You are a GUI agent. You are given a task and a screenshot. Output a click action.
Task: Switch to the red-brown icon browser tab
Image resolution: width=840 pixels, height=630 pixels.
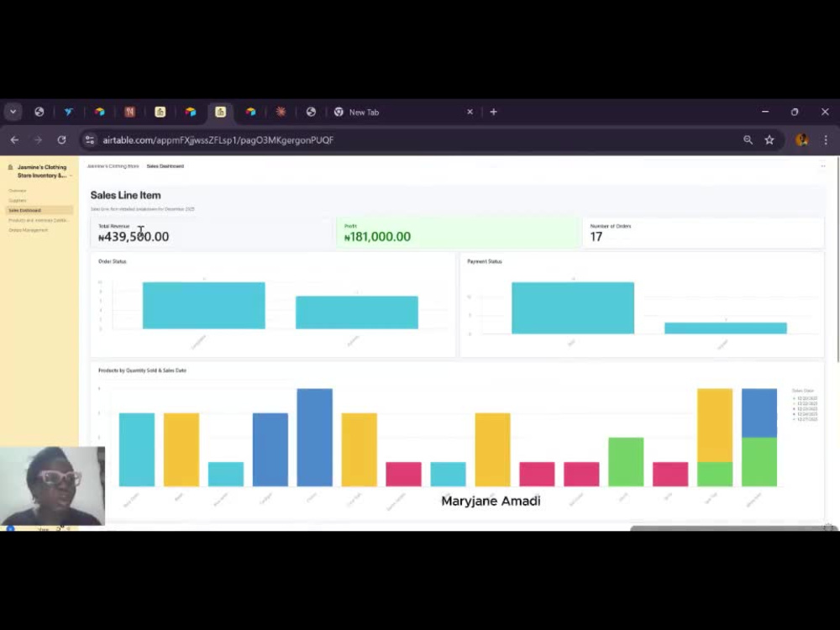[129, 112]
